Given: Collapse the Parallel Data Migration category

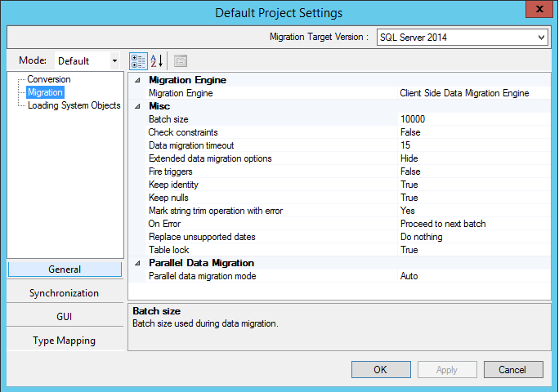Looking at the screenshot, I should point(136,263).
